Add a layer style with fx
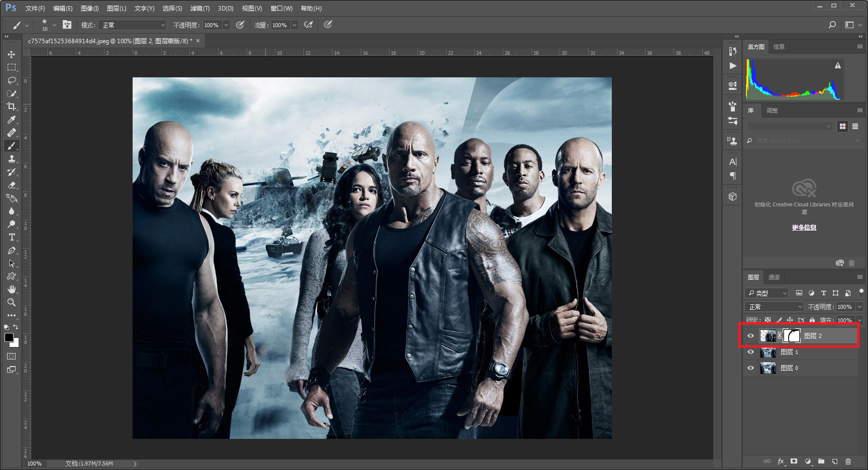 pyautogui.click(x=781, y=461)
